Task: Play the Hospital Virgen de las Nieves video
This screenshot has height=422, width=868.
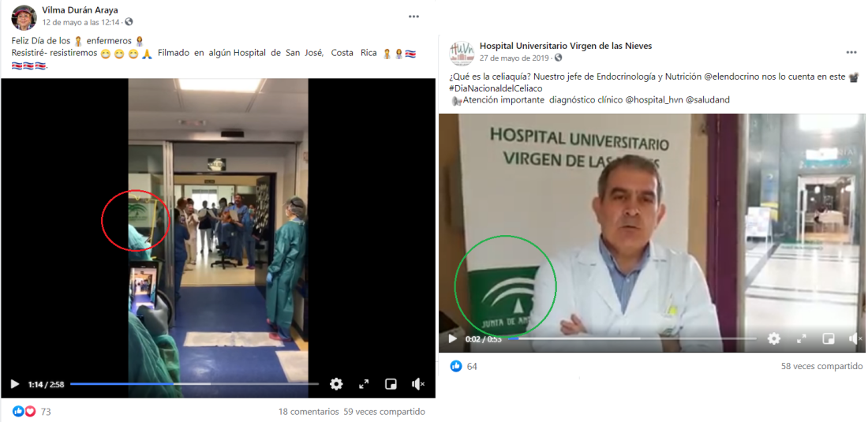Action: point(452,338)
